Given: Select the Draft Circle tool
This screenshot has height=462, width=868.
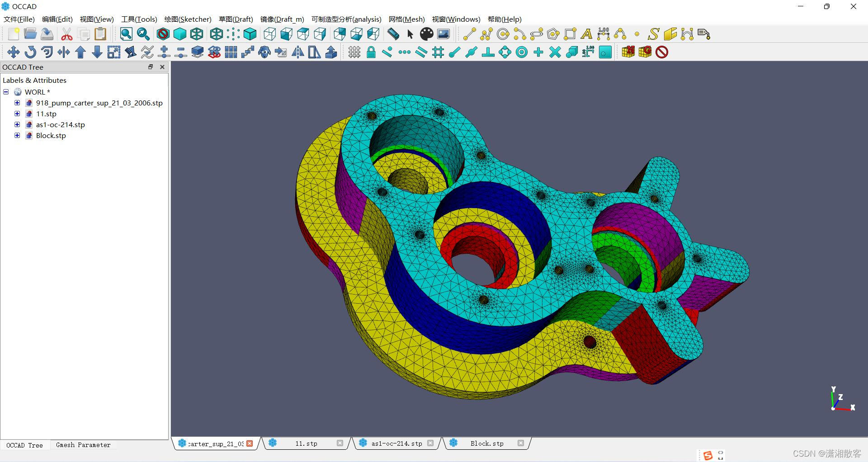Looking at the screenshot, I should click(503, 34).
